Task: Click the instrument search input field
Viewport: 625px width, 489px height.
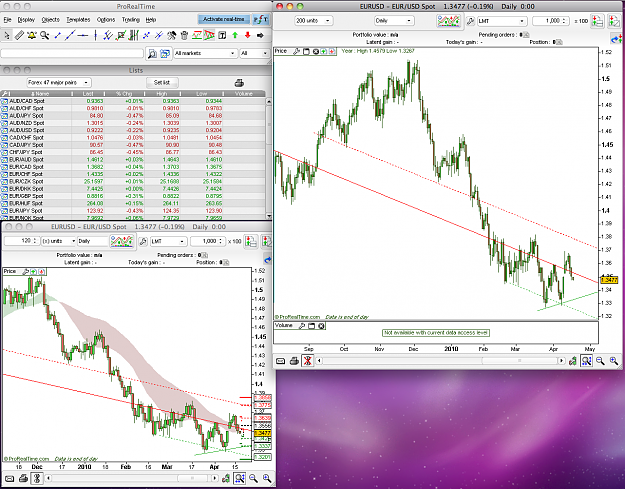Action: pos(72,53)
